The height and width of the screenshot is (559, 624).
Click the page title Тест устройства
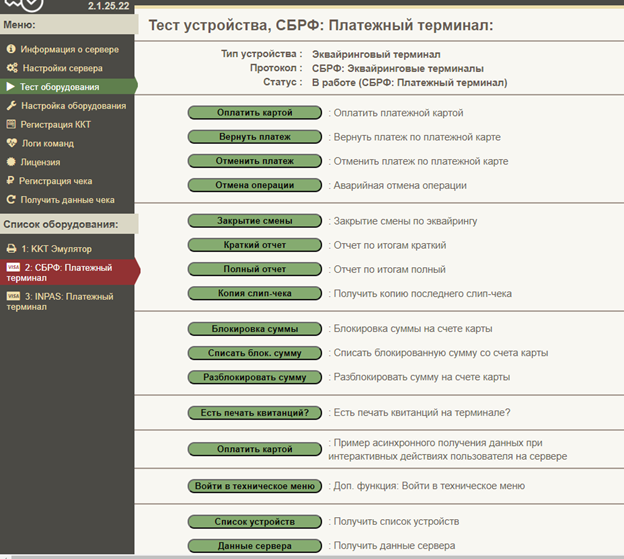pyautogui.click(x=321, y=25)
